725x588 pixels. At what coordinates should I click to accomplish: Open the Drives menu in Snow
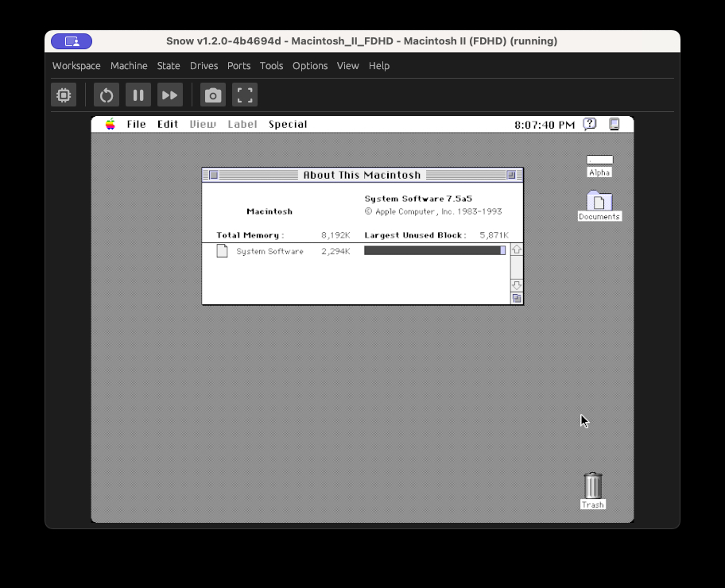pos(204,66)
